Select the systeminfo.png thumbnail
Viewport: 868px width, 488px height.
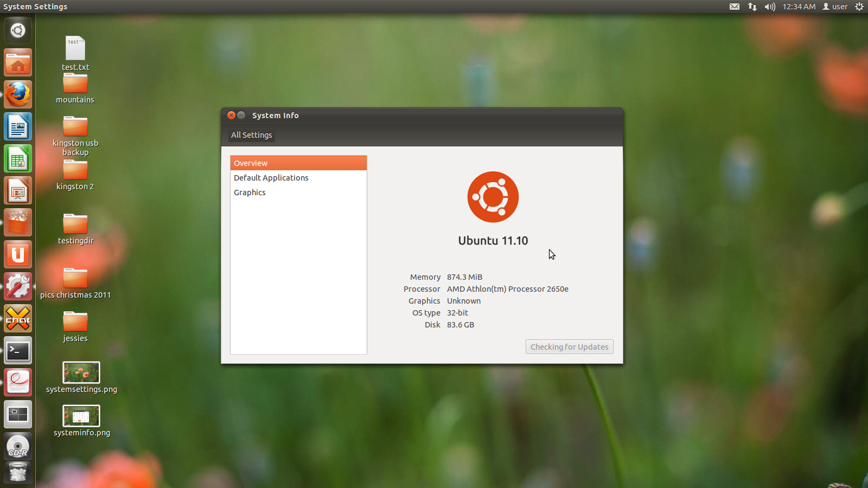(81, 421)
